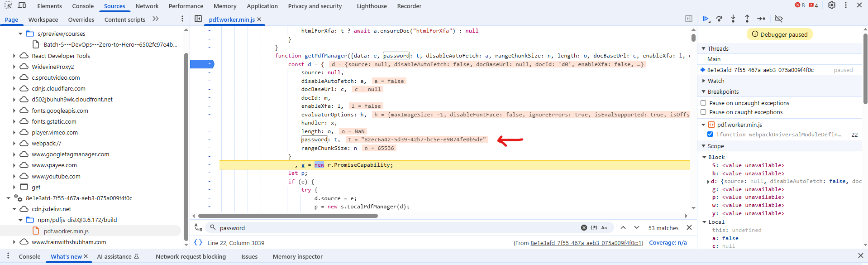The image size is (868, 265).
Task: Open the Network tab
Action: pos(147,6)
